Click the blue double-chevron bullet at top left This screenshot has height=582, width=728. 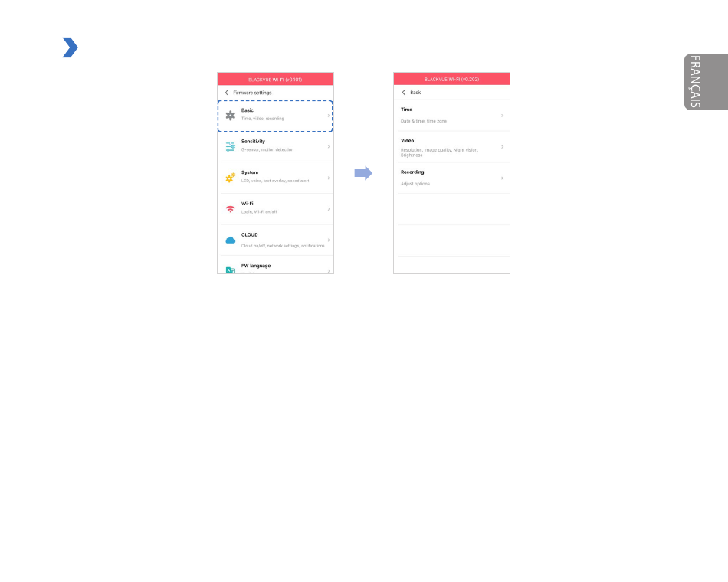70,48
